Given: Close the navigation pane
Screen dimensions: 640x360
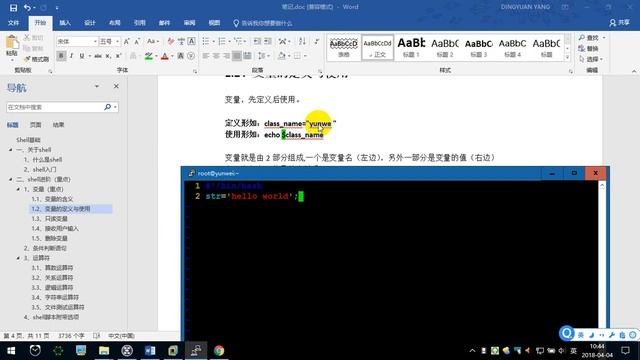Looking at the screenshot, I should pos(116,86).
